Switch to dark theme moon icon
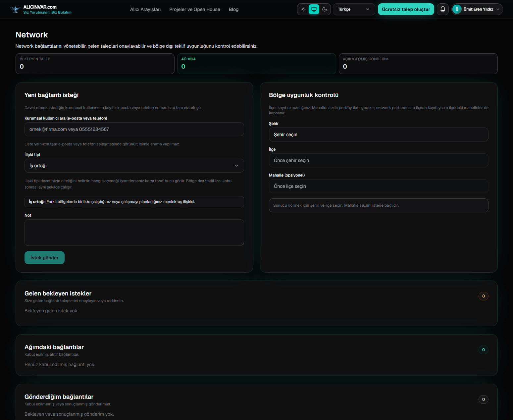Screen dimensions: 513x420 pos(325,9)
